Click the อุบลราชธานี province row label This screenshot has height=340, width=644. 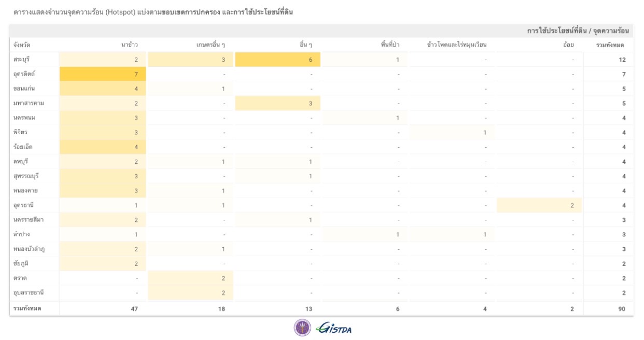point(29,292)
